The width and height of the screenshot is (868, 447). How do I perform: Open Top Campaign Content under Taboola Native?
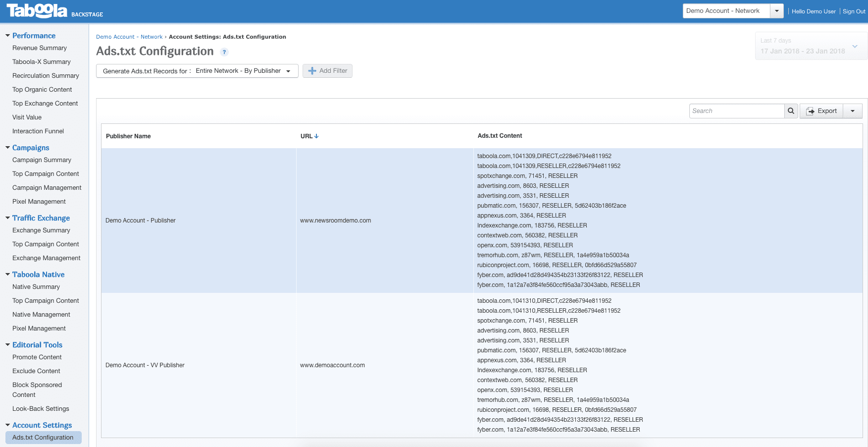pyautogui.click(x=46, y=301)
